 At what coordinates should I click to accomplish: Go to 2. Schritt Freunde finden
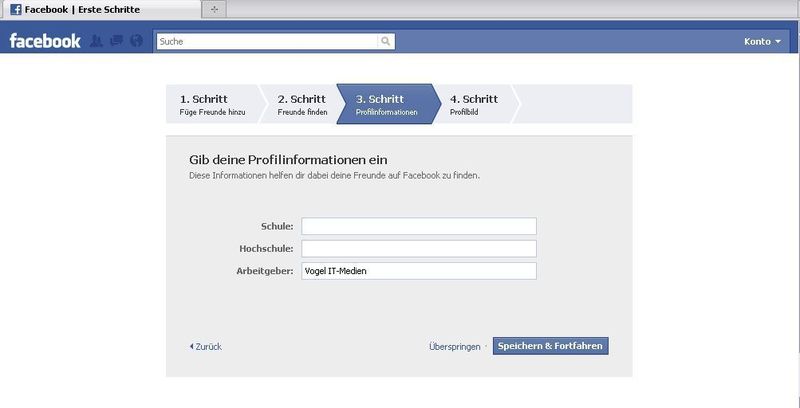(303, 105)
